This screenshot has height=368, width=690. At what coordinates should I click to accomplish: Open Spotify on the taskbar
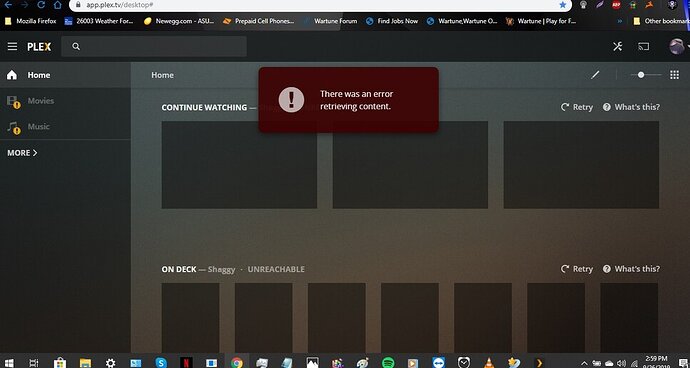[388, 363]
